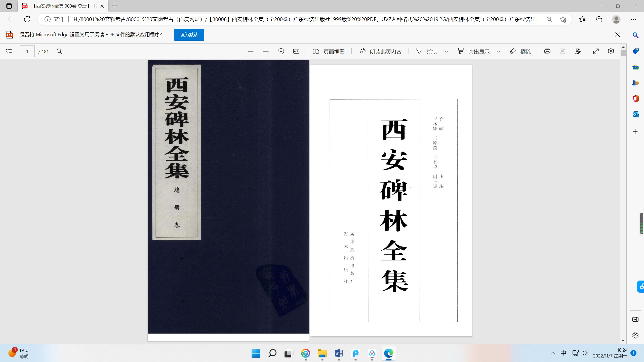Dismiss the default PDF reader prompt
This screenshot has width=644, height=362.
[618, 35]
